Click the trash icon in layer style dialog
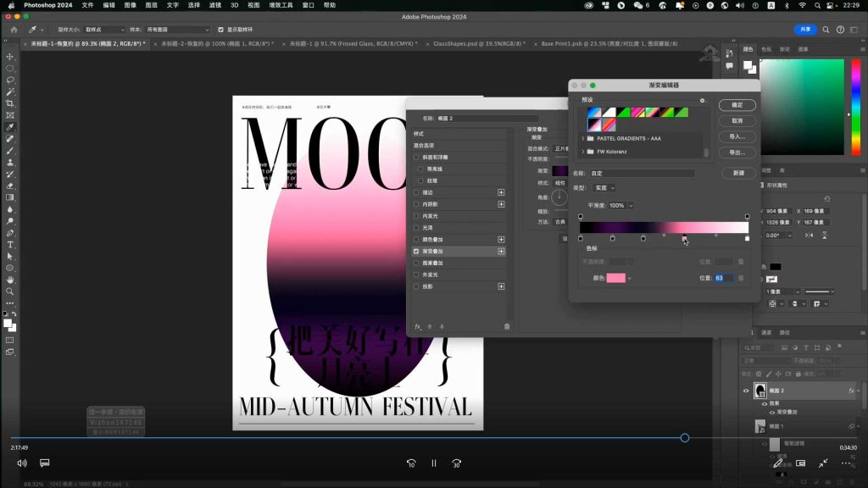Image resolution: width=868 pixels, height=488 pixels. 507,326
